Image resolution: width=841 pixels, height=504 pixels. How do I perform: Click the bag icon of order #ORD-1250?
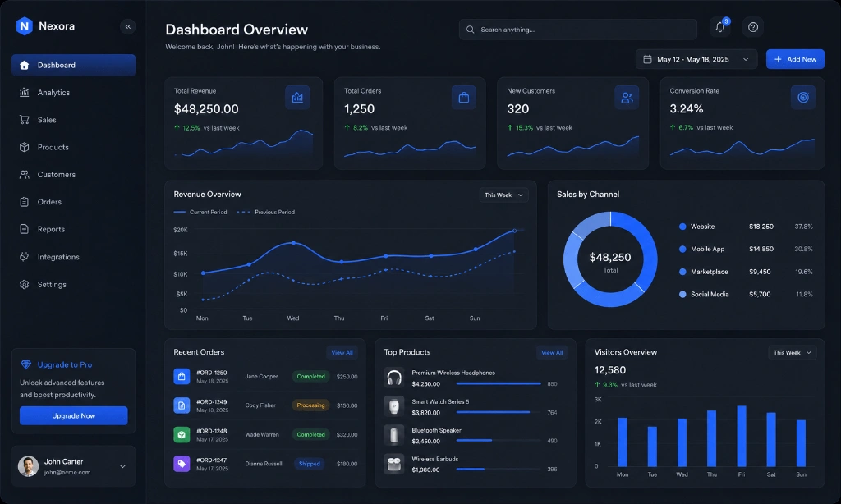click(182, 377)
